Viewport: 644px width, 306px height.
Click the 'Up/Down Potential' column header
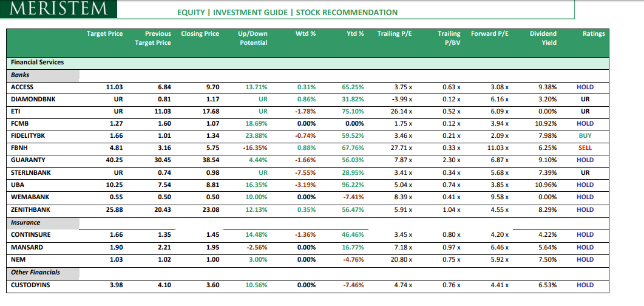253,38
